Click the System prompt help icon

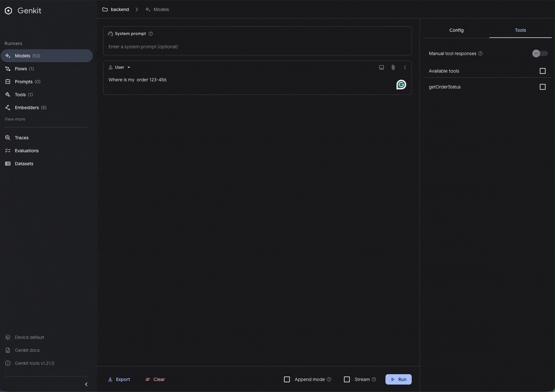(x=151, y=34)
